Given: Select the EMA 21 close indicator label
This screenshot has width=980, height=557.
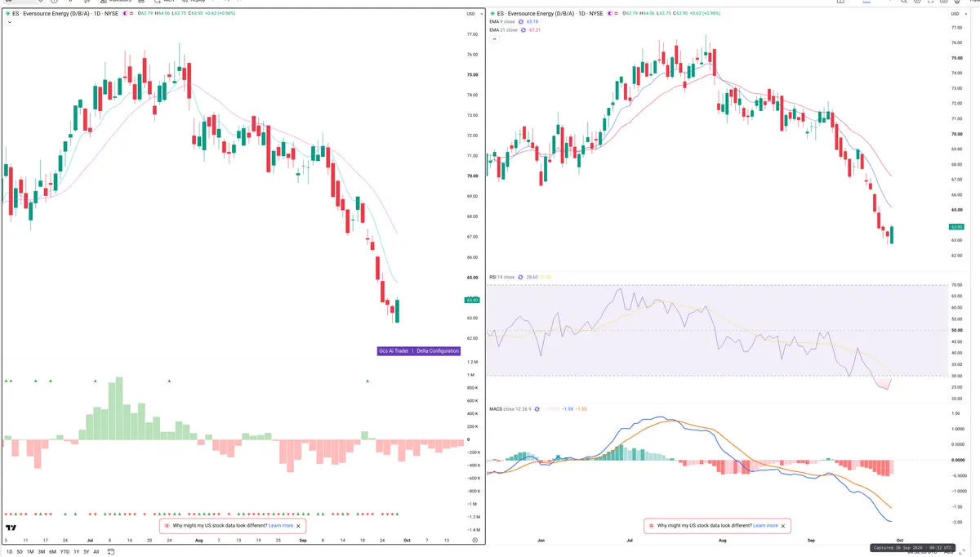Looking at the screenshot, I should click(x=503, y=30).
